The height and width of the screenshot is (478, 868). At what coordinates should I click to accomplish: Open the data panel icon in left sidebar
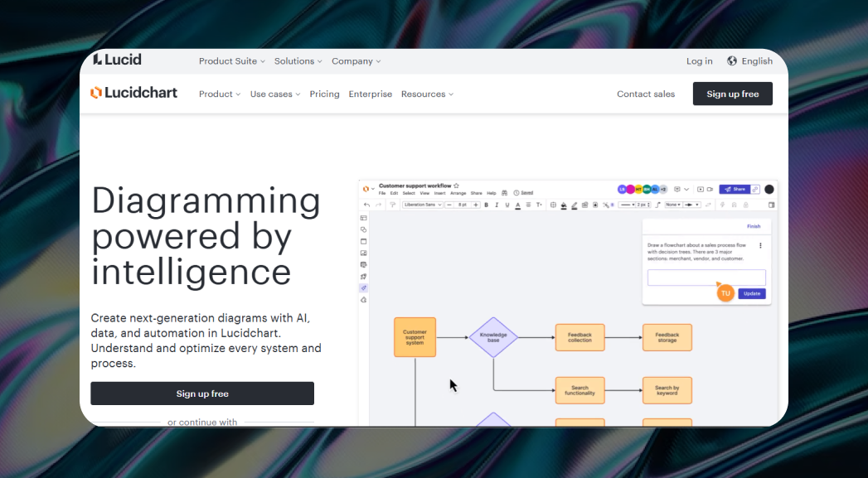point(364,265)
